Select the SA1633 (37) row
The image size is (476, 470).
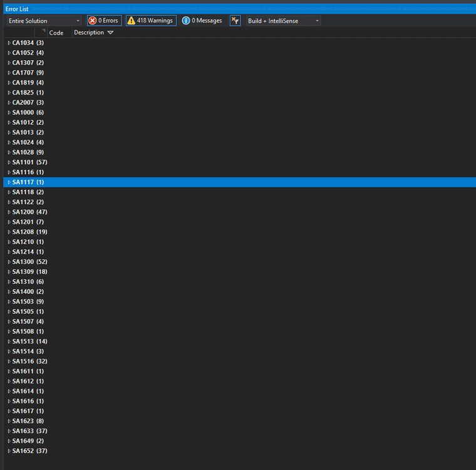pyautogui.click(x=239, y=431)
